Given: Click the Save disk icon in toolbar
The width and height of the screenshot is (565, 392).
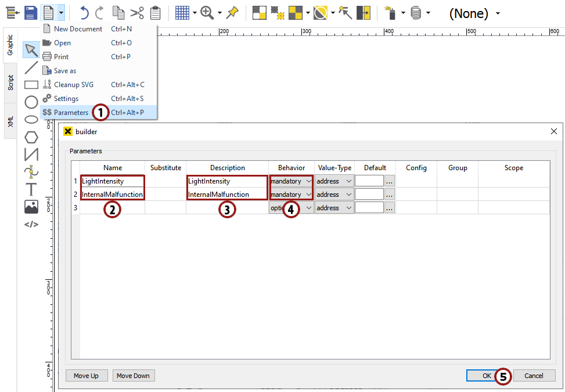Looking at the screenshot, I should coord(31,13).
